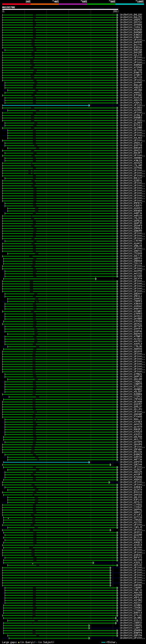
Task: Select the AU192706 query label
Action: pos(8,7)
